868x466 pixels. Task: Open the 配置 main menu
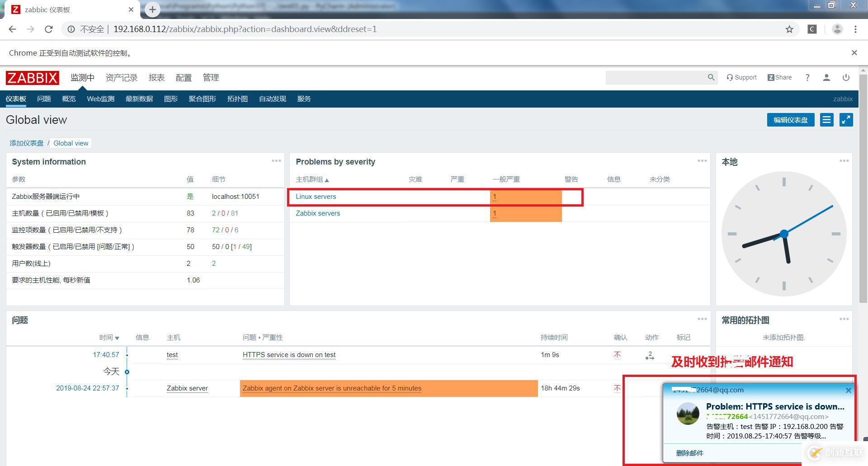click(184, 78)
